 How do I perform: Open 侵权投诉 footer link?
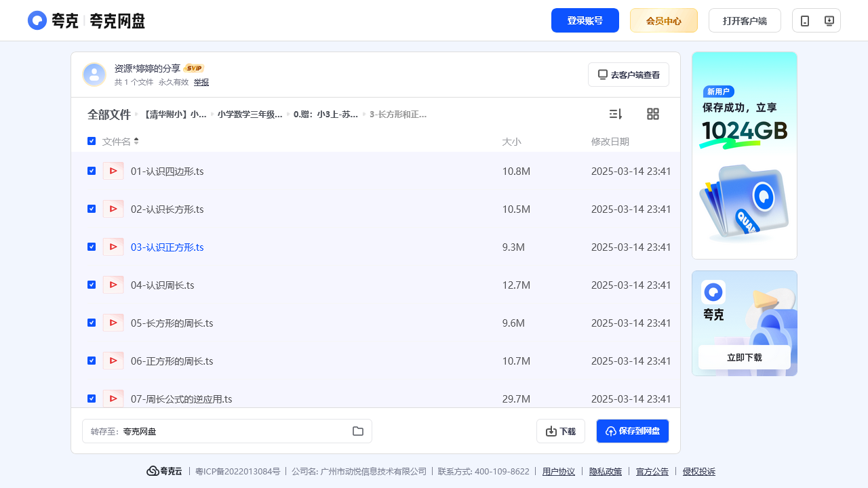699,471
